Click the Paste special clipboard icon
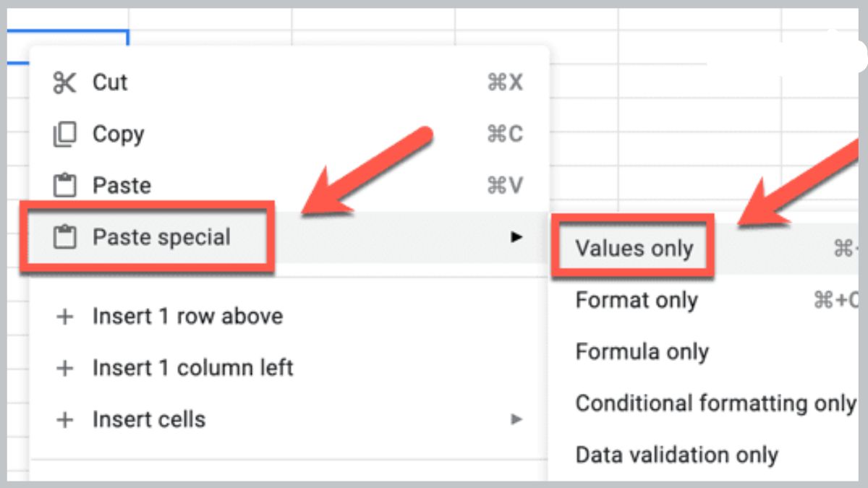This screenshot has width=868, height=488. tap(64, 237)
